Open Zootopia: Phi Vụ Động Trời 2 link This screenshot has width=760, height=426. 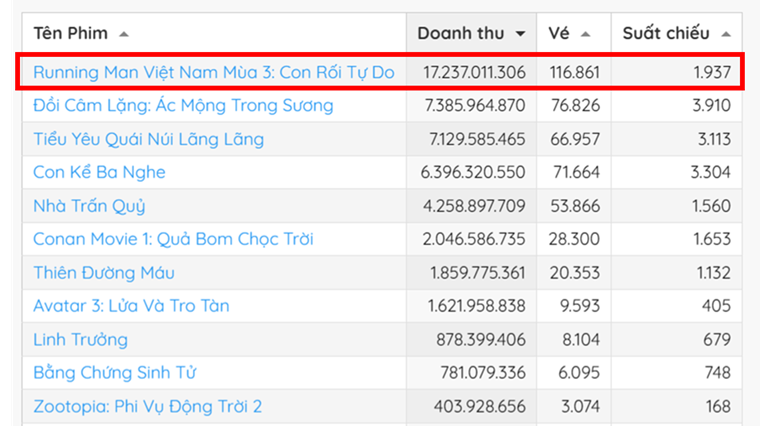(x=147, y=407)
